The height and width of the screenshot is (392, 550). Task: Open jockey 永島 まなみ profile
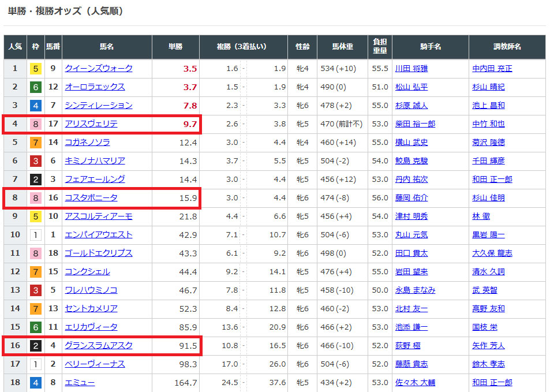[415, 290]
